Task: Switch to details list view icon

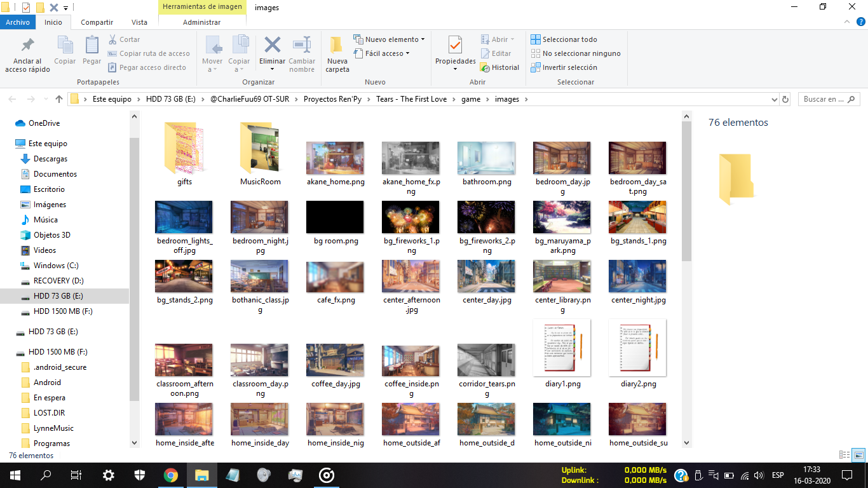Action: click(844, 455)
